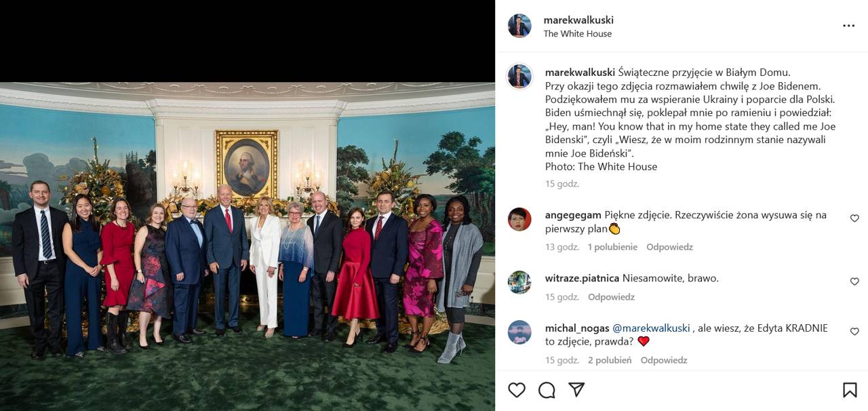Save the post with the bookmark icon
The width and height of the screenshot is (868, 411).
pyautogui.click(x=849, y=390)
